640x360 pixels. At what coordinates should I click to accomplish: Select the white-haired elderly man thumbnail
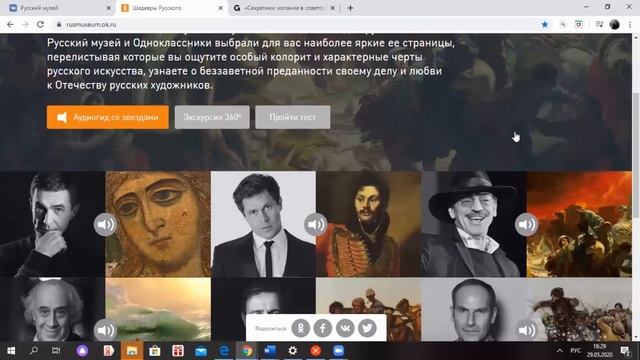(x=52, y=310)
